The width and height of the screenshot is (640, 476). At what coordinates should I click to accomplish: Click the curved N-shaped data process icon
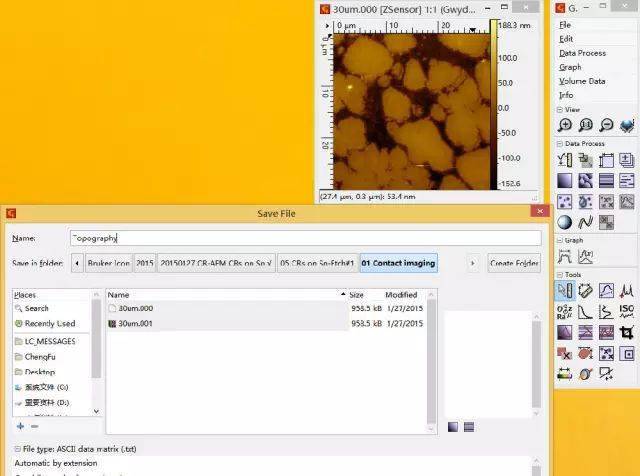(586, 222)
